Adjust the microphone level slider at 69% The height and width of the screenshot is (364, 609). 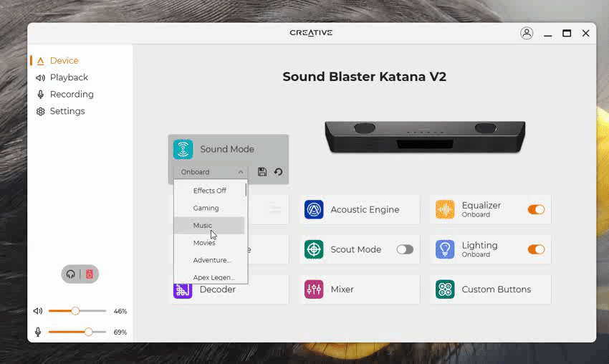point(77,332)
